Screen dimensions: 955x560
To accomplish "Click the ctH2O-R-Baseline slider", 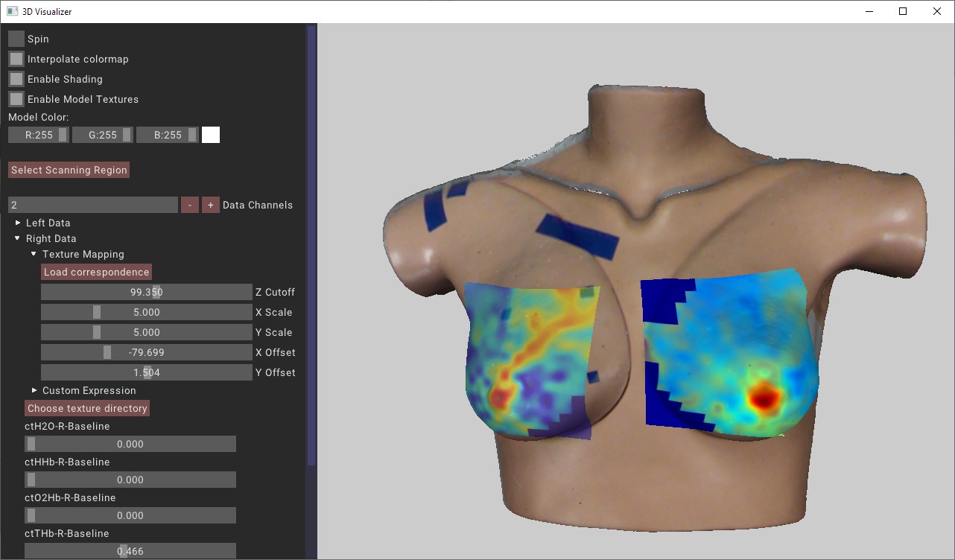I will coord(130,444).
